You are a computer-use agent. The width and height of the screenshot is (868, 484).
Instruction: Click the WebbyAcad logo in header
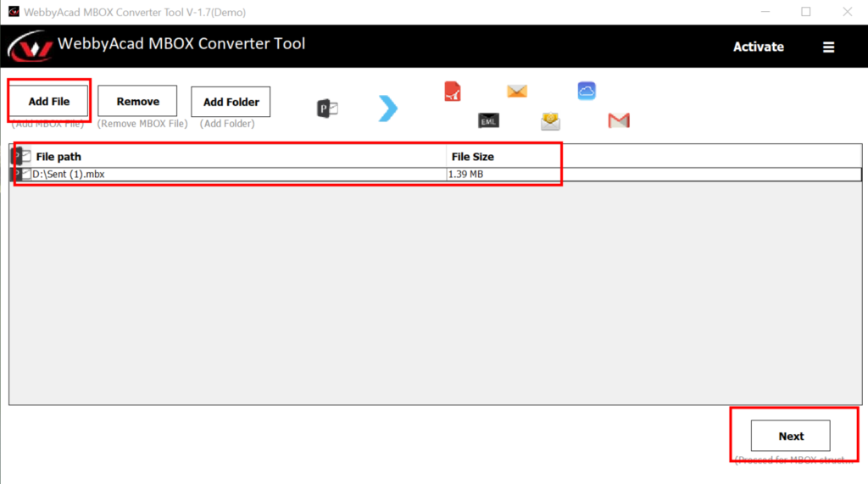(29, 47)
